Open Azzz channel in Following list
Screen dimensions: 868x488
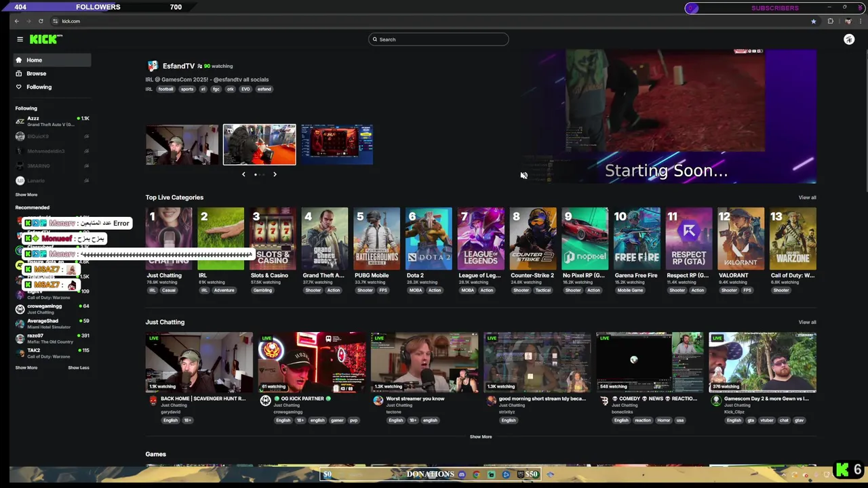tap(52, 121)
